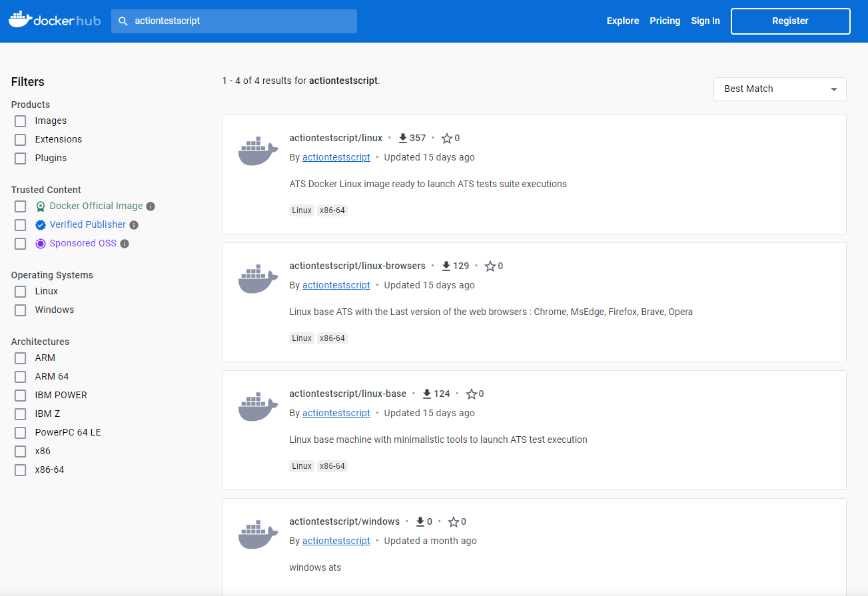Open Explore in the top navigation

pyautogui.click(x=623, y=21)
